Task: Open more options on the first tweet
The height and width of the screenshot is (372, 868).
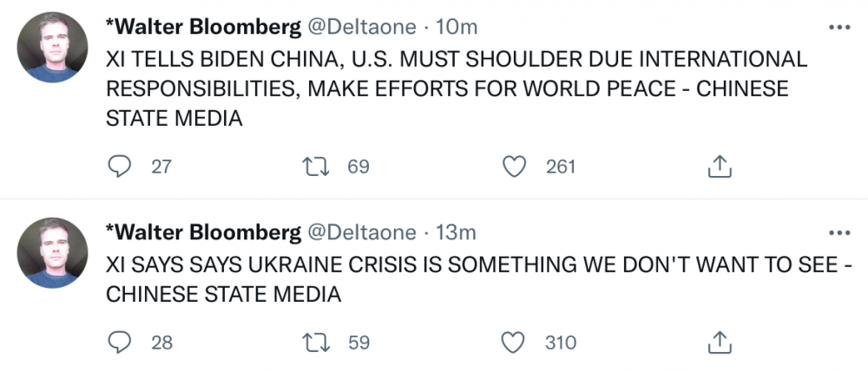Action: click(x=839, y=29)
